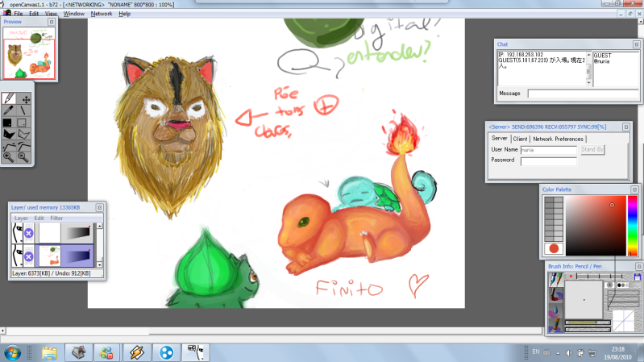Select the outlined rectangle tool
This screenshot has width=644, height=362.
[x=23, y=123]
